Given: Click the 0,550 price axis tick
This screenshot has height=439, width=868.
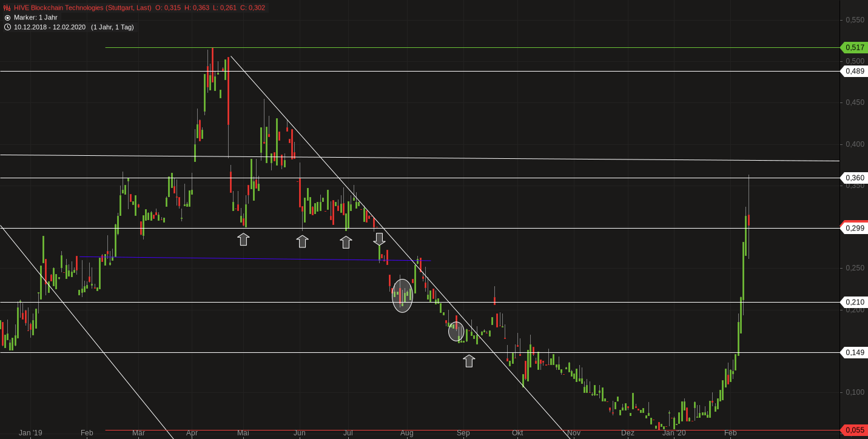Looking at the screenshot, I should click(x=855, y=20).
